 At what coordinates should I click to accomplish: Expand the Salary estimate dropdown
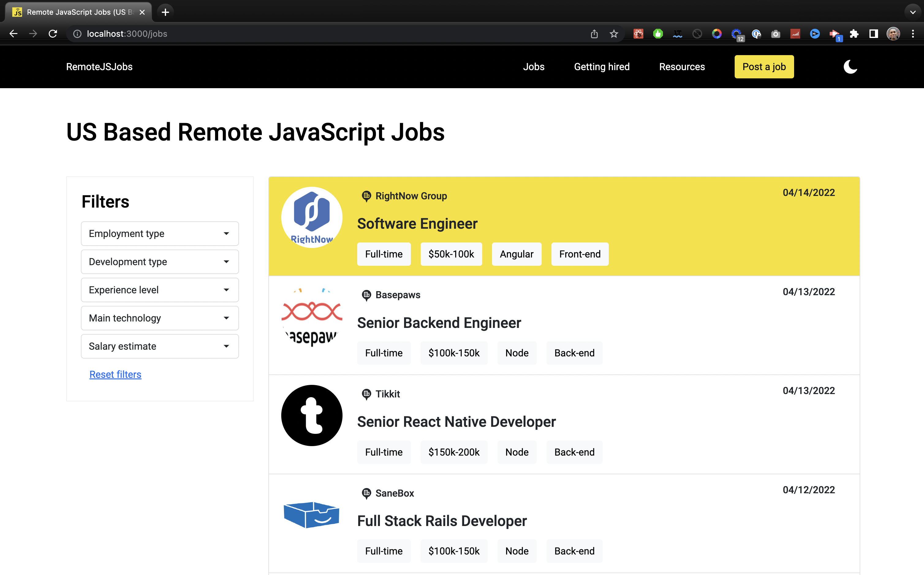(x=159, y=346)
